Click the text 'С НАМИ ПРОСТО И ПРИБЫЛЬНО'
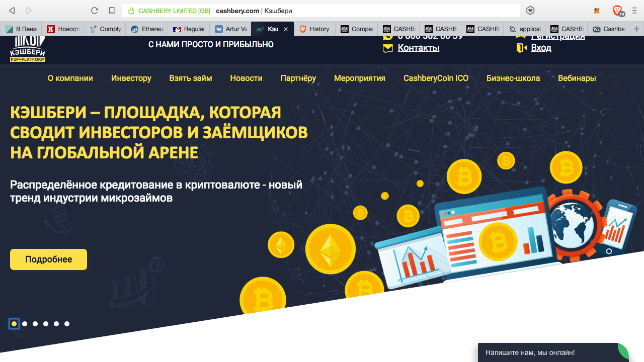 (x=211, y=44)
